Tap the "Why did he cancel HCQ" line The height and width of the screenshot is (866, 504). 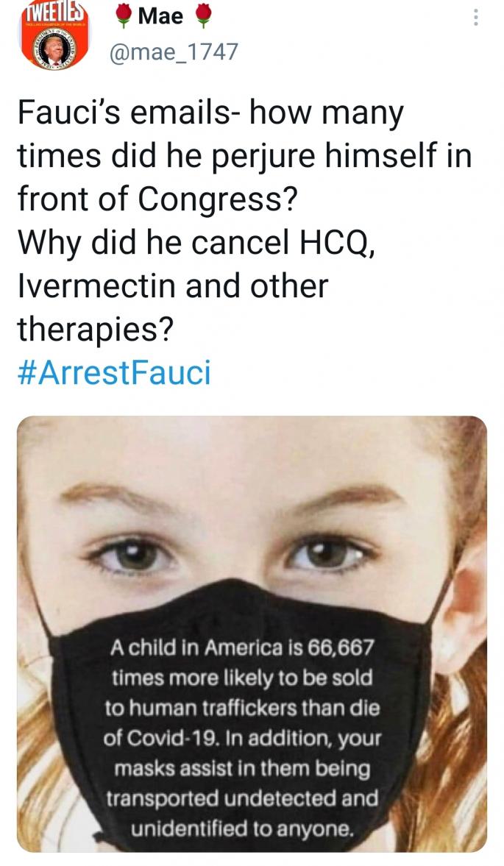pyautogui.click(x=198, y=243)
